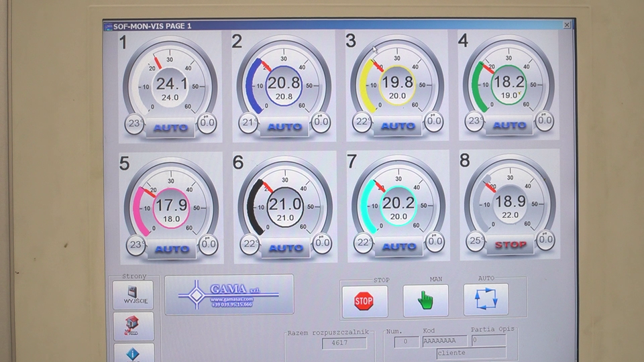Open the blue info diamond icon
This screenshot has width=644, height=362.
click(x=133, y=353)
